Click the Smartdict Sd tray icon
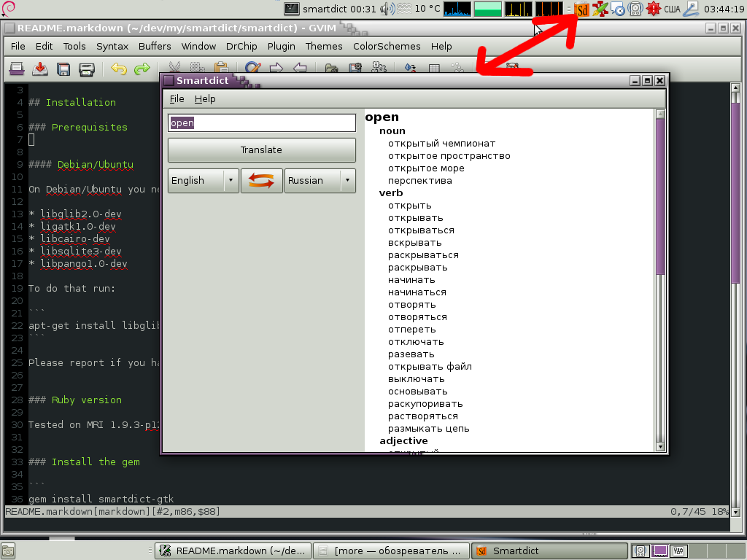Image resolution: width=747 pixels, height=560 pixels. tap(581, 9)
